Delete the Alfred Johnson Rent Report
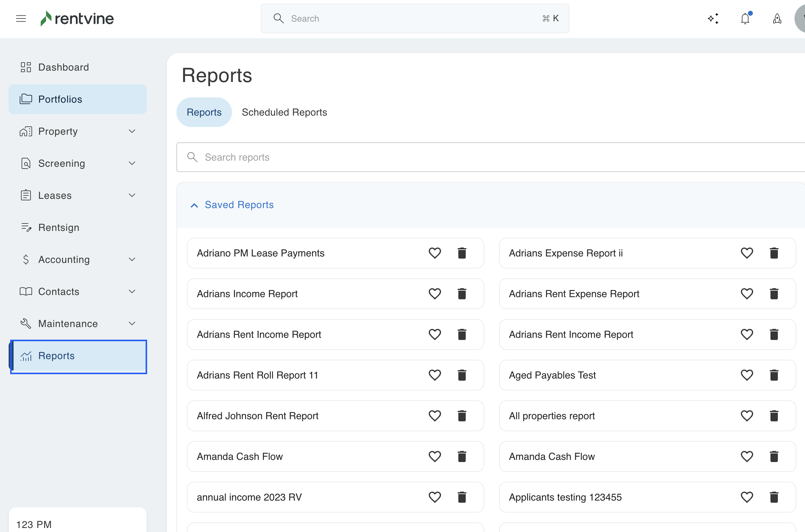Image resolution: width=805 pixels, height=532 pixels. pos(462,416)
